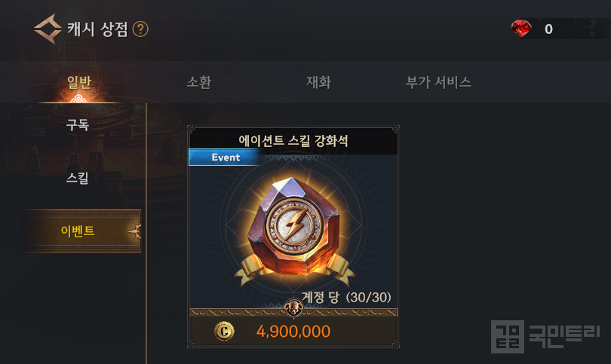Select 스킬 category in sidebar
611x364 pixels.
(x=78, y=178)
